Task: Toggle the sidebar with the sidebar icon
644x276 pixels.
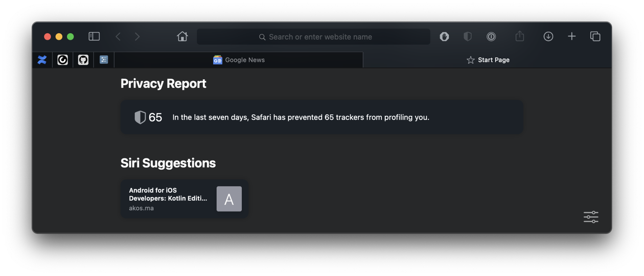Action: click(x=94, y=36)
